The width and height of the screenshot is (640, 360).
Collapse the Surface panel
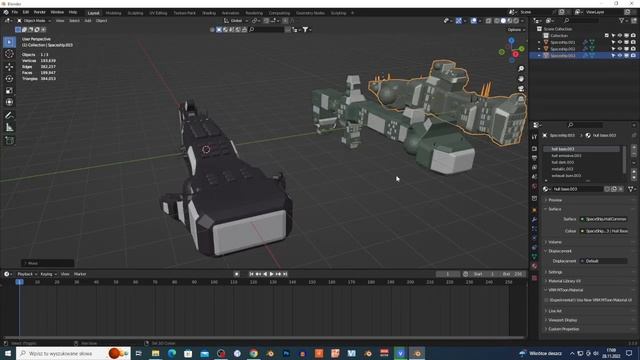[554, 209]
